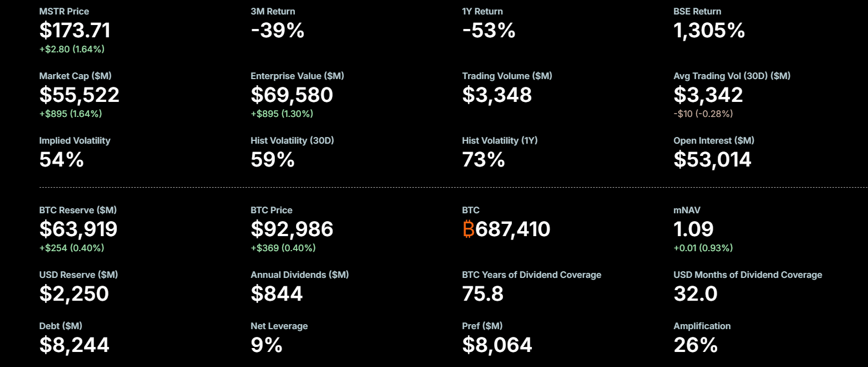Click the Annual Dividends value $844
Screen dimensions: 868x367
[x=277, y=294]
